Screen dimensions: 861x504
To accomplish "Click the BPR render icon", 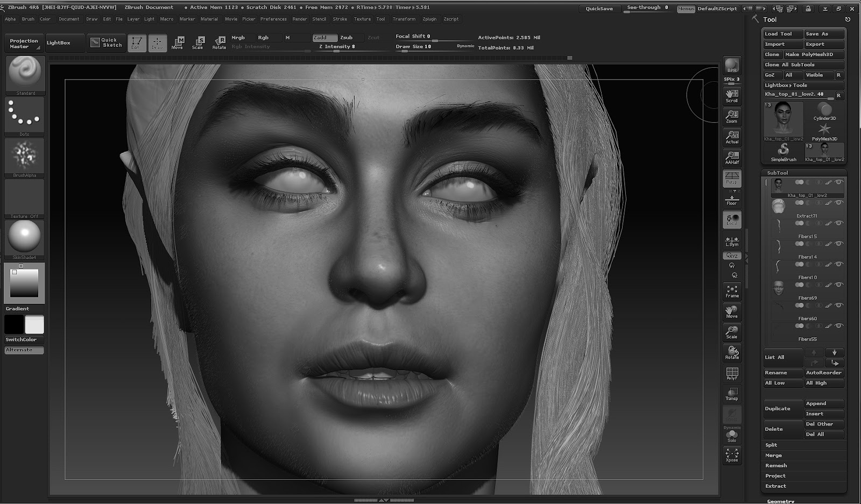I will coord(732,66).
